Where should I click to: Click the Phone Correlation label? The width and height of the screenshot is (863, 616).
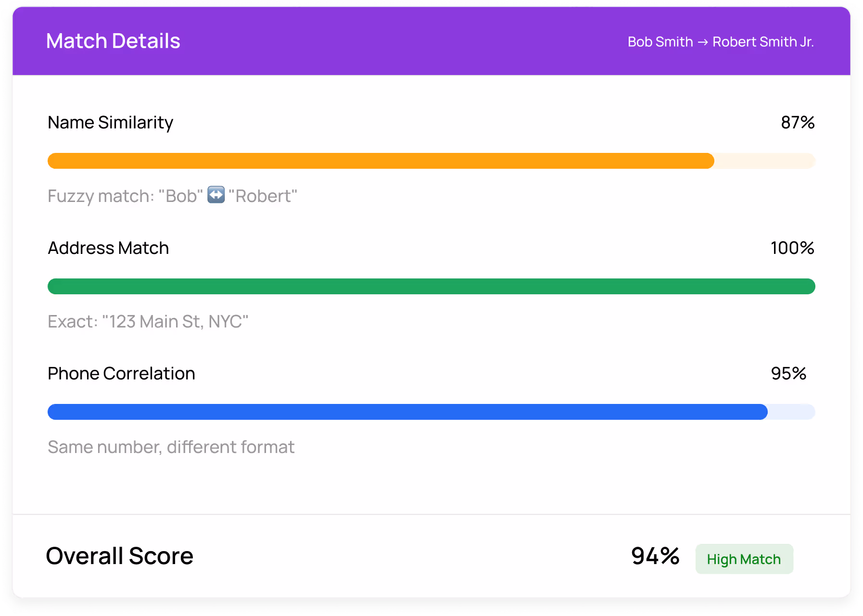(121, 373)
